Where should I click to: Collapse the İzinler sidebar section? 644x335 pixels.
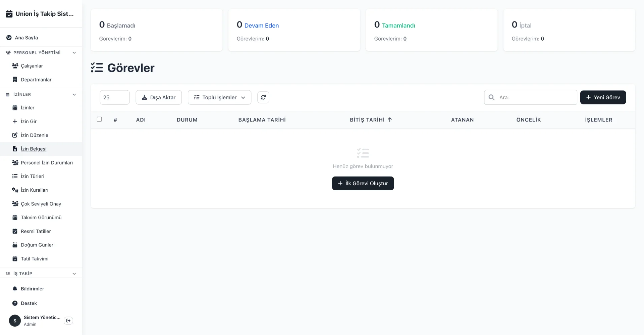pos(74,95)
